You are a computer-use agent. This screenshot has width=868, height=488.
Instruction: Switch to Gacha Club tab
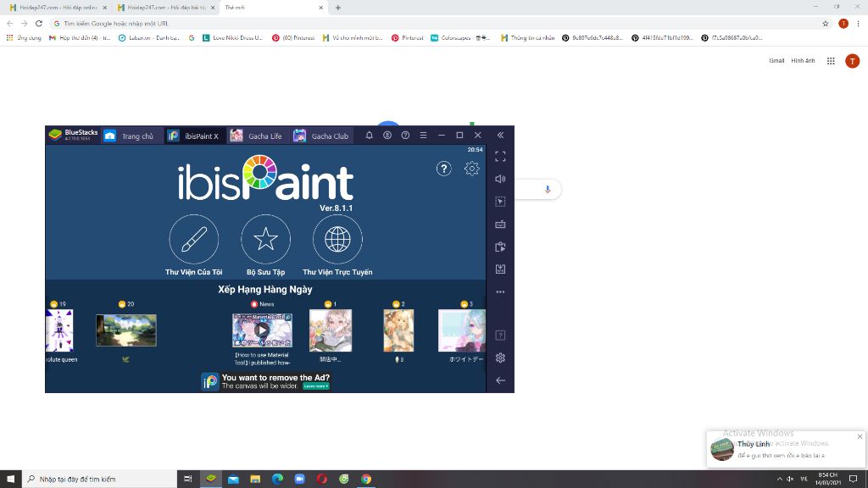321,136
